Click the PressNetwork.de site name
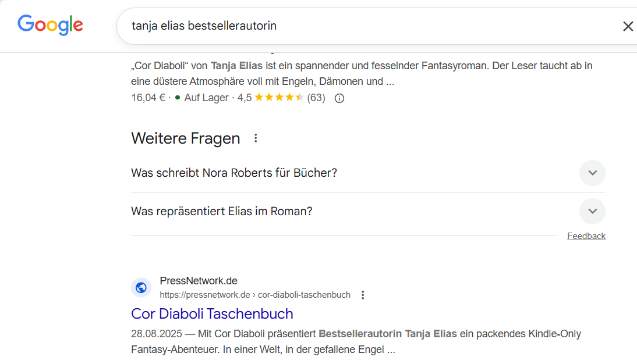The image size is (637, 364). (199, 281)
